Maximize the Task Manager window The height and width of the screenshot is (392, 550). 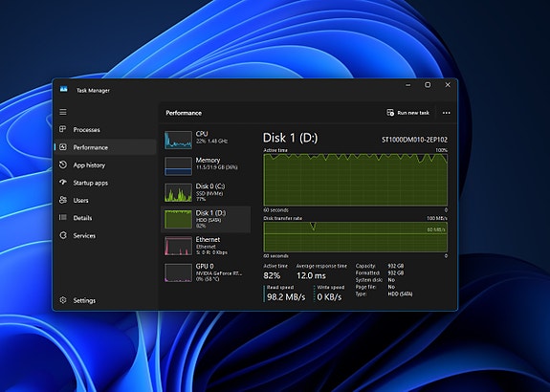point(428,85)
